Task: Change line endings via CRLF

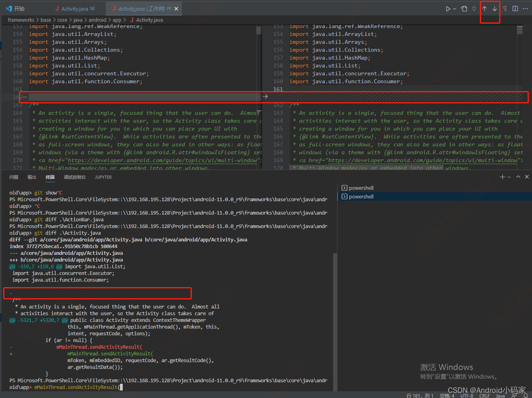Action: pyautogui.click(x=485, y=396)
